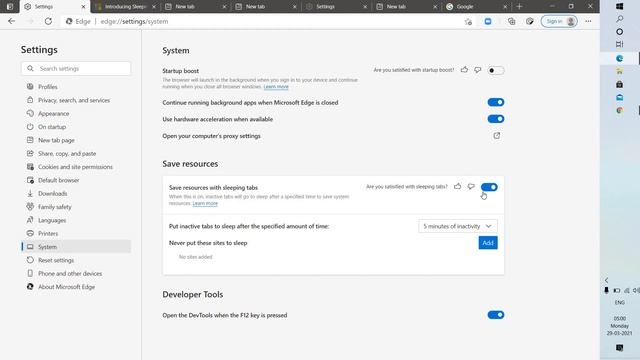Open the Windows Start menu
The height and width of the screenshot is (360, 640).
620,7
